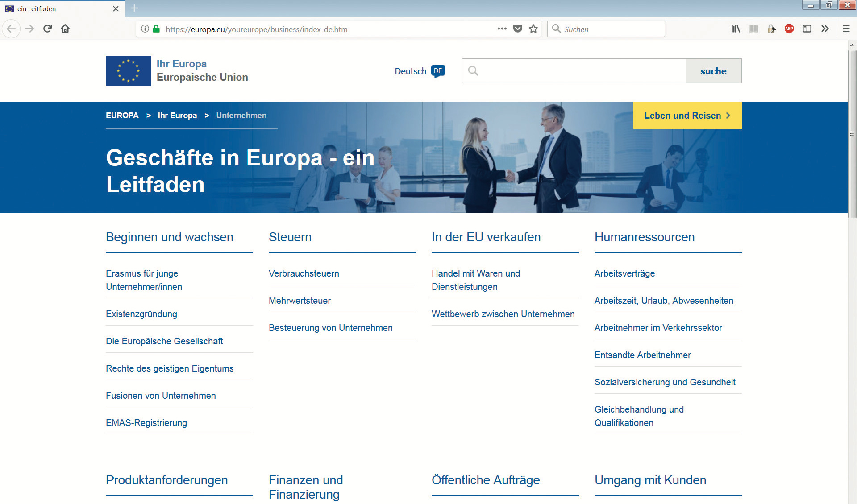Open the library bookshelf icon
The image size is (857, 504).
pos(736,29)
